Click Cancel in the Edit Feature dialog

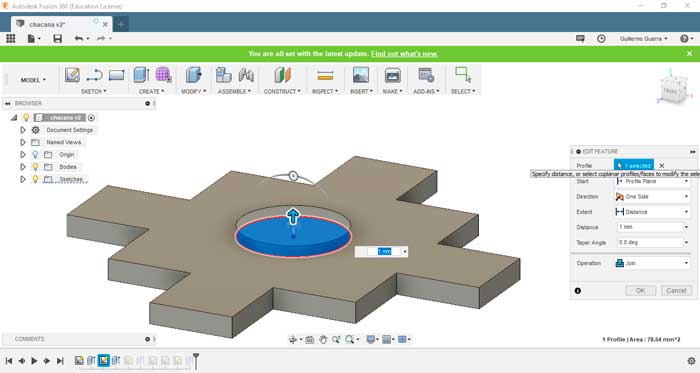[676, 290]
